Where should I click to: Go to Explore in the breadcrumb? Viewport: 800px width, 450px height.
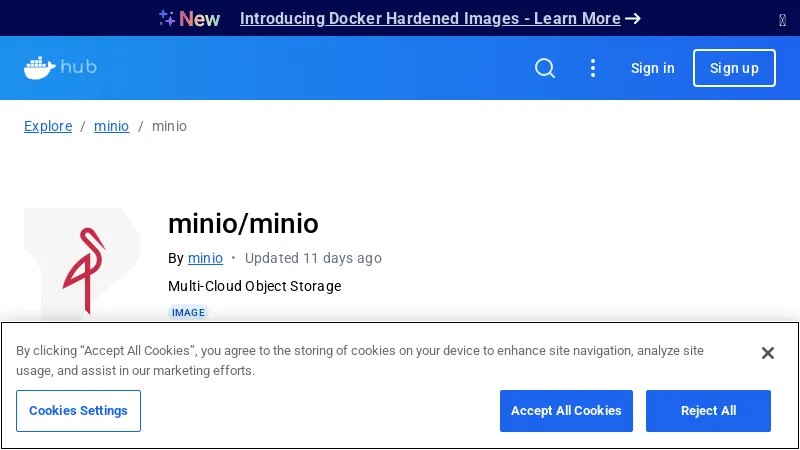click(x=48, y=126)
